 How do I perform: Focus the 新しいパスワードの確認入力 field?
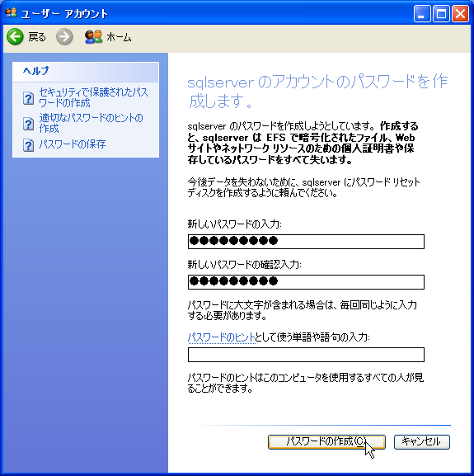[306, 282]
